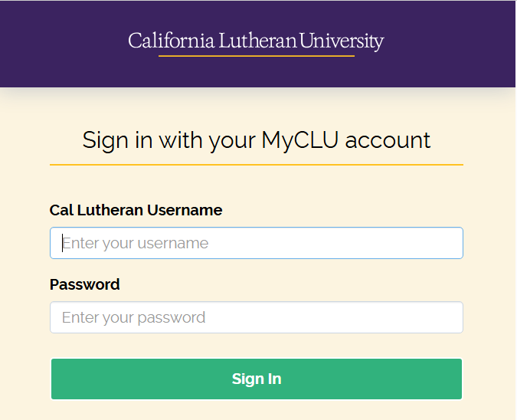Click the word "University" in the header logo
The height and width of the screenshot is (420, 517).
[342, 41]
